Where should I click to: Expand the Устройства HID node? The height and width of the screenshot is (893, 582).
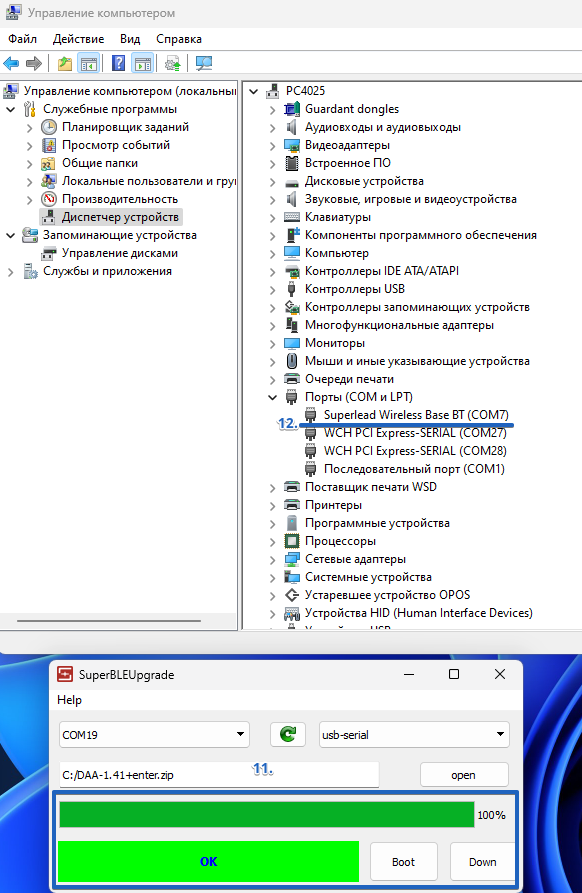point(273,613)
